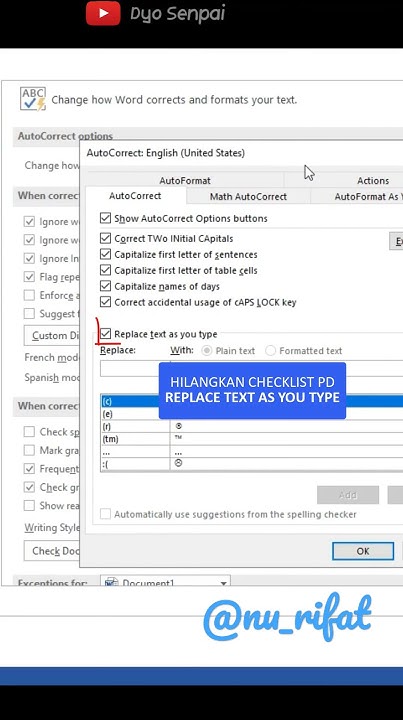Select the (r) entry in the list
The height and width of the screenshot is (720, 403).
pyautogui.click(x=252, y=426)
